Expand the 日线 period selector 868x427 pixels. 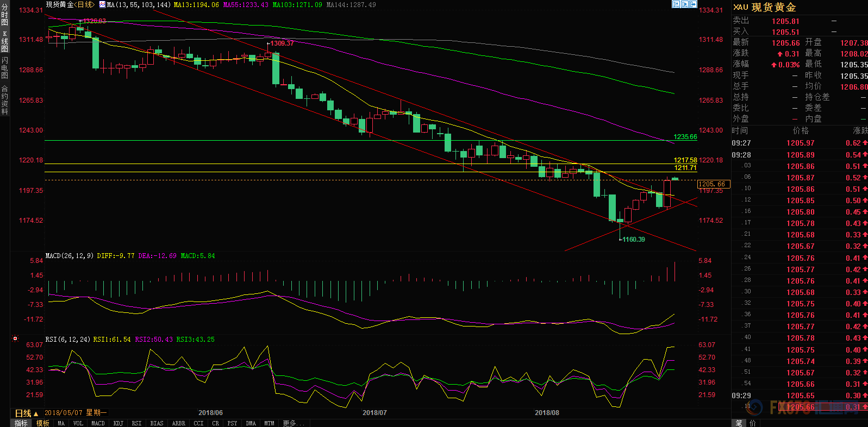point(27,413)
